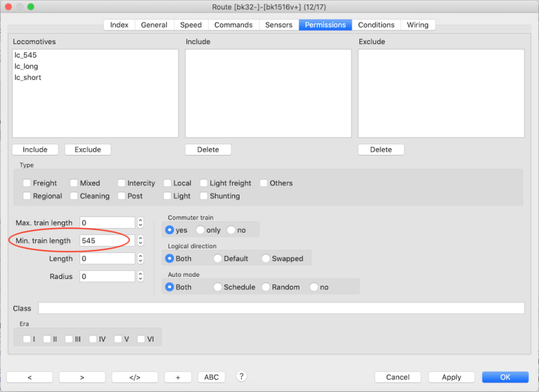Click the Include button under Locomotives

coord(35,150)
